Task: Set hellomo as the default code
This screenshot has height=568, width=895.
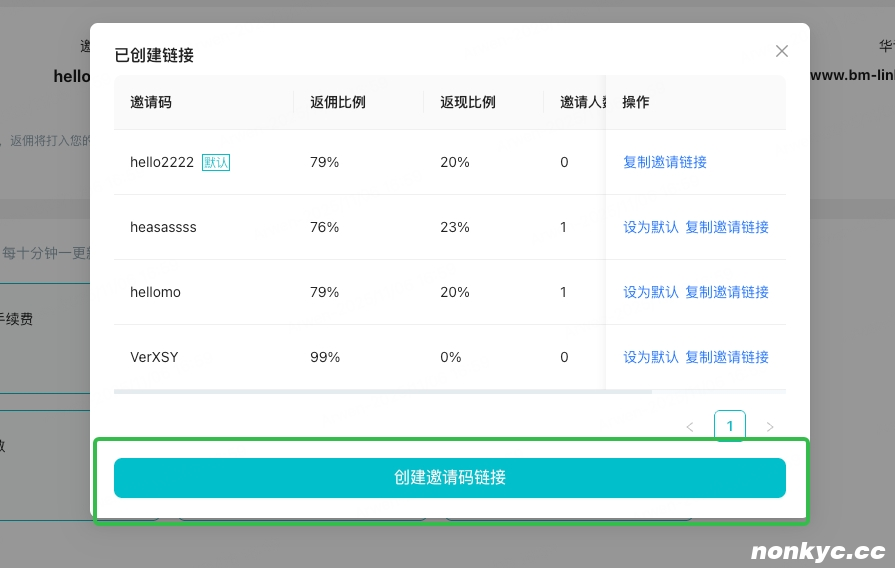Action: pos(650,292)
